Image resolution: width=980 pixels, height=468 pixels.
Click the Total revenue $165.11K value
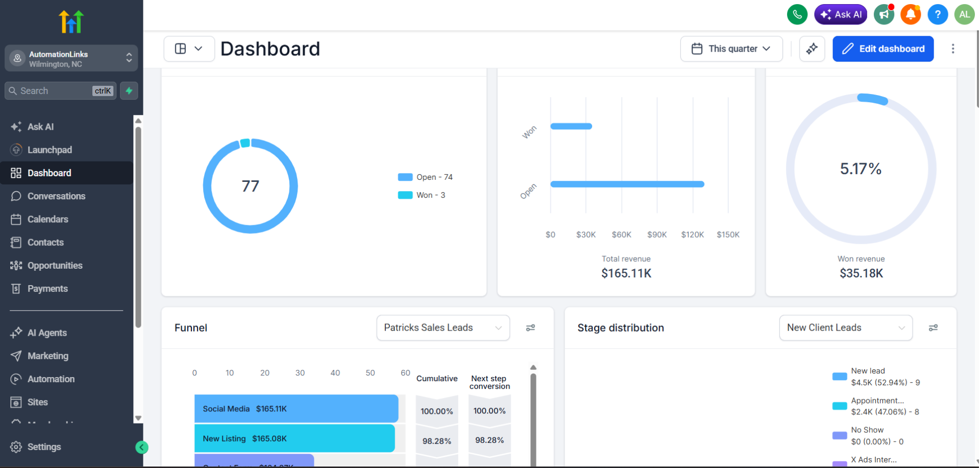click(x=626, y=273)
